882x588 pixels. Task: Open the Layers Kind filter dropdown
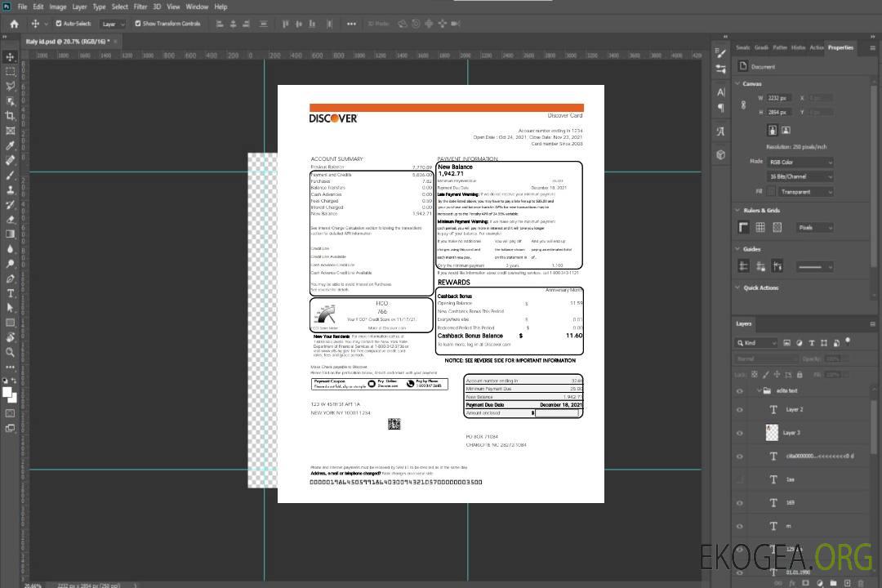tap(757, 343)
